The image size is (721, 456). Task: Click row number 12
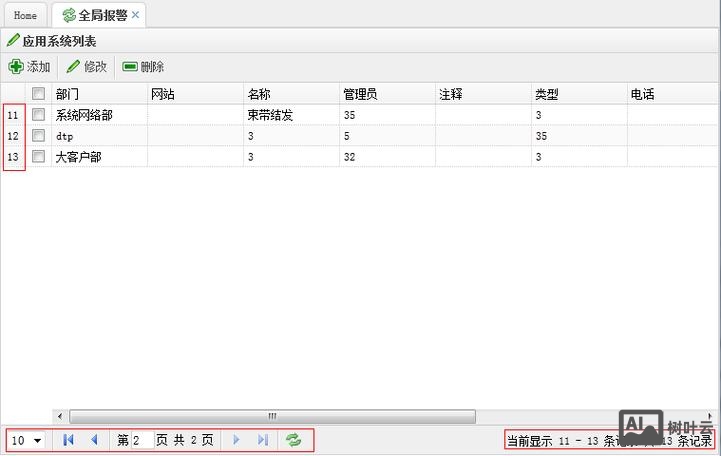pos(13,136)
